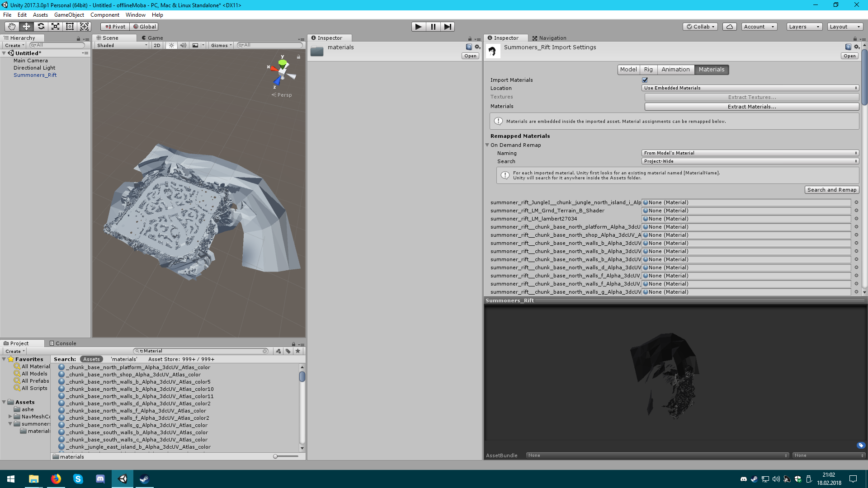Search by Type filter icon in Project
The height and width of the screenshot is (488, 868).
[x=278, y=351]
